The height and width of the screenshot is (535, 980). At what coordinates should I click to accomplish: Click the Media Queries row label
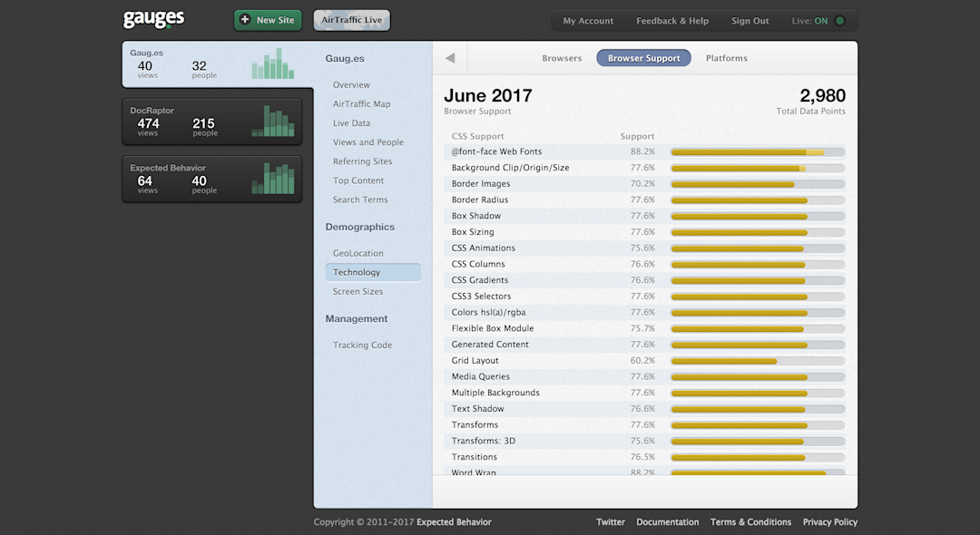[481, 376]
